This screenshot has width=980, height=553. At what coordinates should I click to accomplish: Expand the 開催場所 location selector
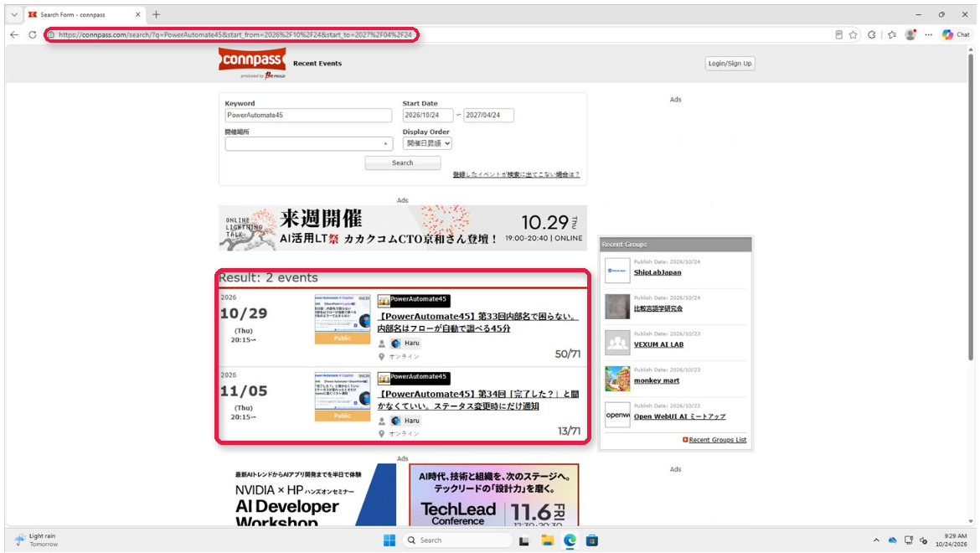[309, 144]
